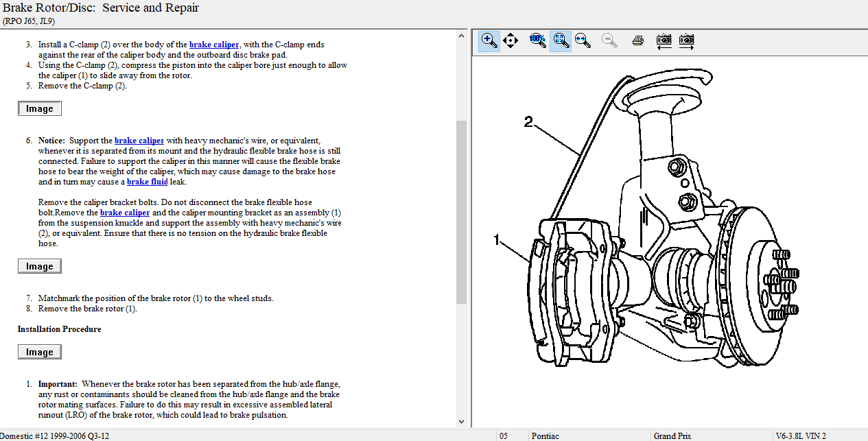Click Grand Prix in the status bar
Viewport: 868px width, 441px height.
click(672, 436)
